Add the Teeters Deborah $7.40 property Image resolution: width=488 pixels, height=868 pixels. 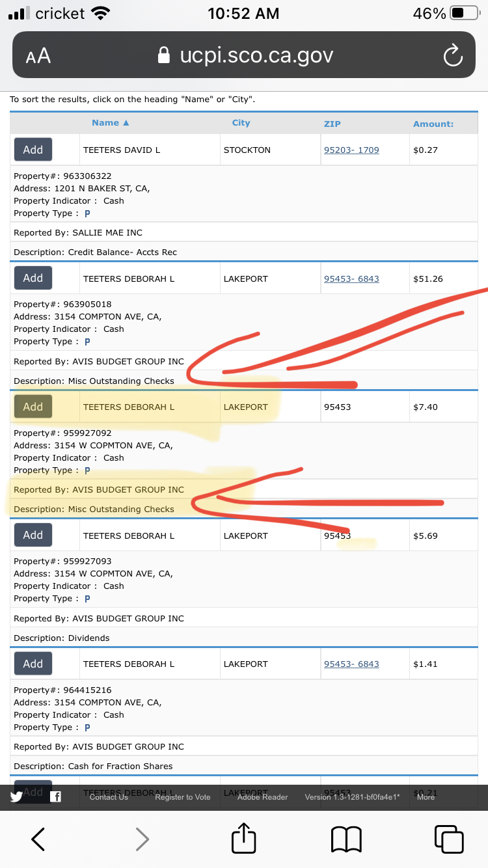(33, 407)
